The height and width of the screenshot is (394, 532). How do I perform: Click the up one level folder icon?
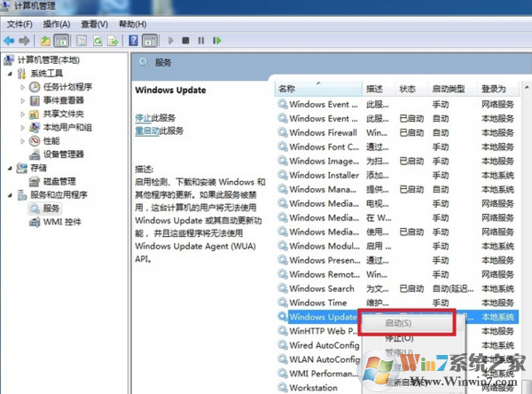[46, 41]
